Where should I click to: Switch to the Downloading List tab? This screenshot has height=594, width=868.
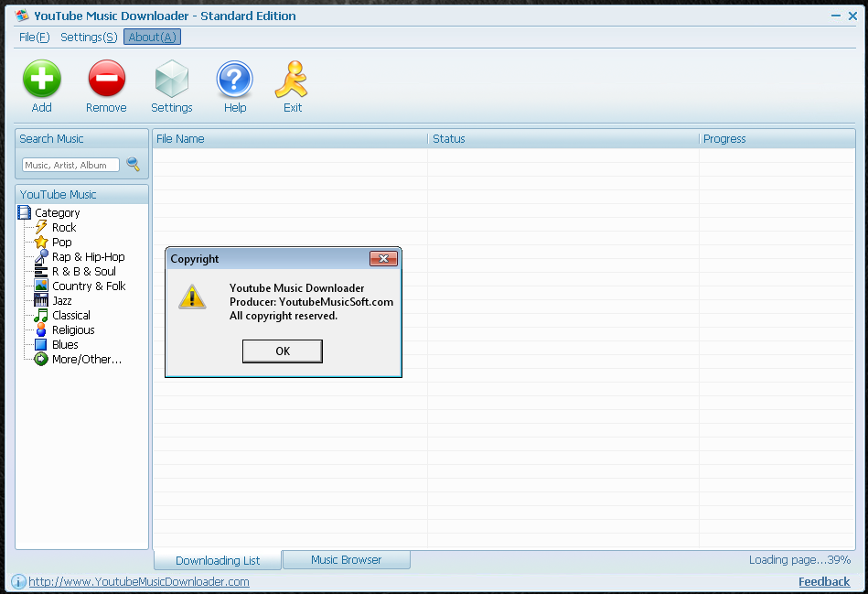[x=218, y=560]
